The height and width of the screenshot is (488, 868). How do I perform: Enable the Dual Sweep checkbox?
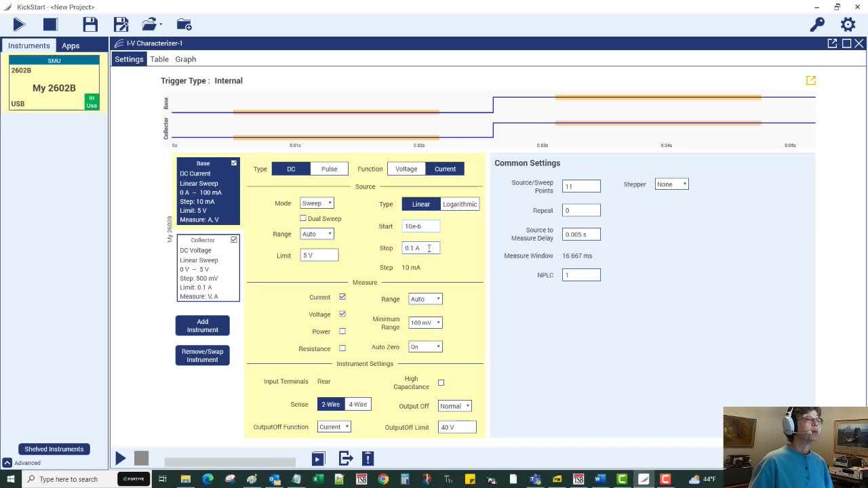coord(302,218)
